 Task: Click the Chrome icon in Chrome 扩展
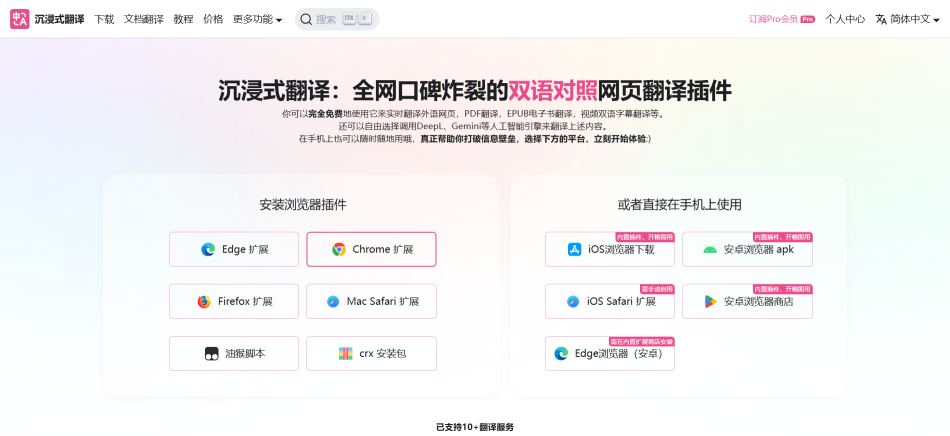pyautogui.click(x=339, y=249)
